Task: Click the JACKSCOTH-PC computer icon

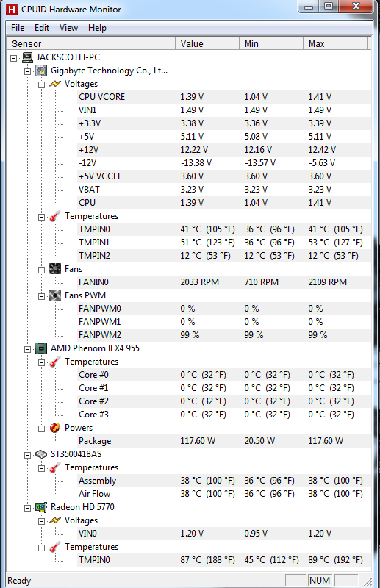Action: 27,57
